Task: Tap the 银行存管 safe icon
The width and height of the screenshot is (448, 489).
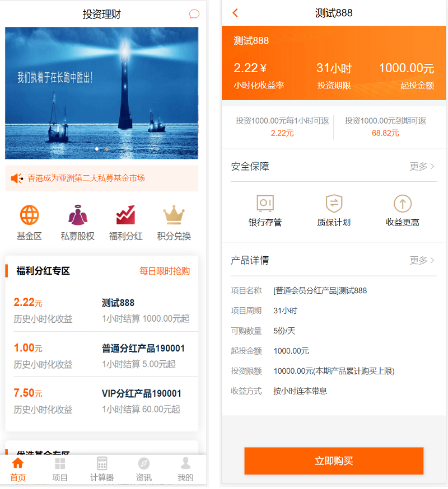Action: (x=265, y=203)
